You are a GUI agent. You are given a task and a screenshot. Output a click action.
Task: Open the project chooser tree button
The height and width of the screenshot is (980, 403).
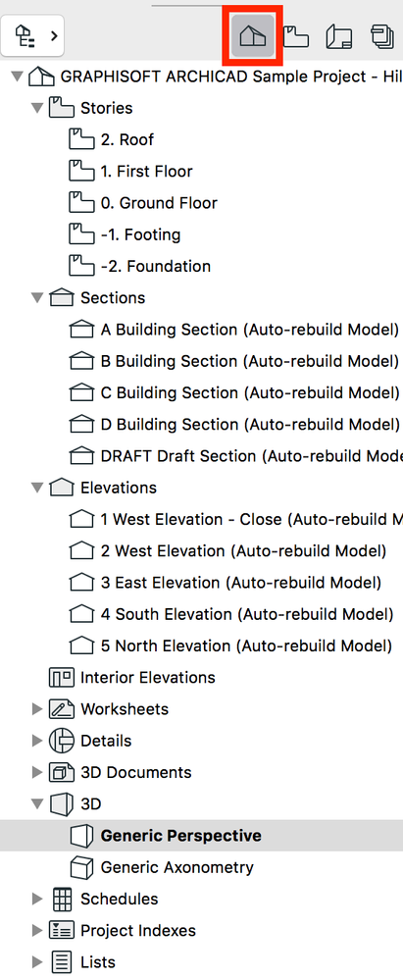pyautogui.click(x=33, y=36)
